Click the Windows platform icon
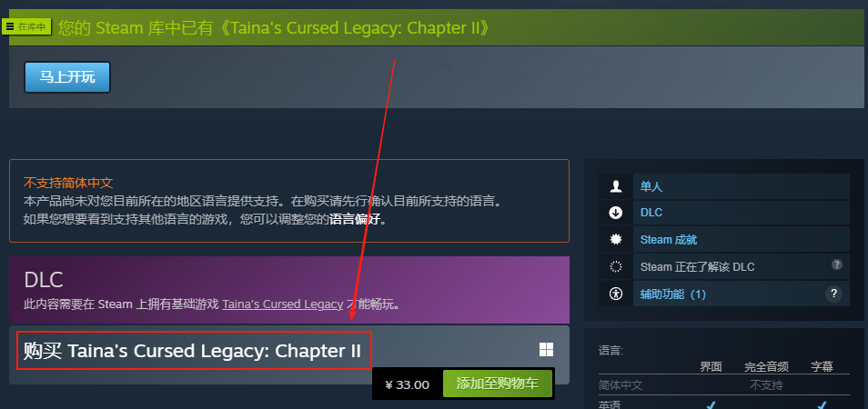The image size is (868, 409). pos(547,349)
